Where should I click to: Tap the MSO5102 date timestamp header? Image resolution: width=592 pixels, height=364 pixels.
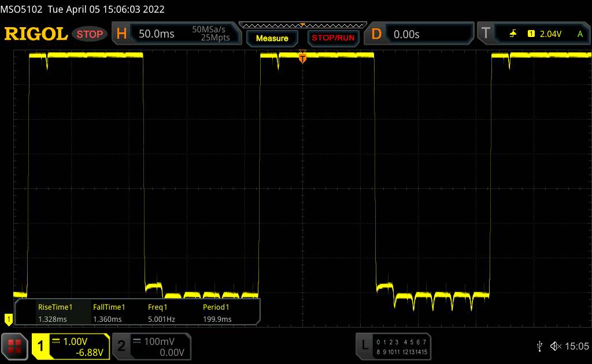(x=82, y=9)
